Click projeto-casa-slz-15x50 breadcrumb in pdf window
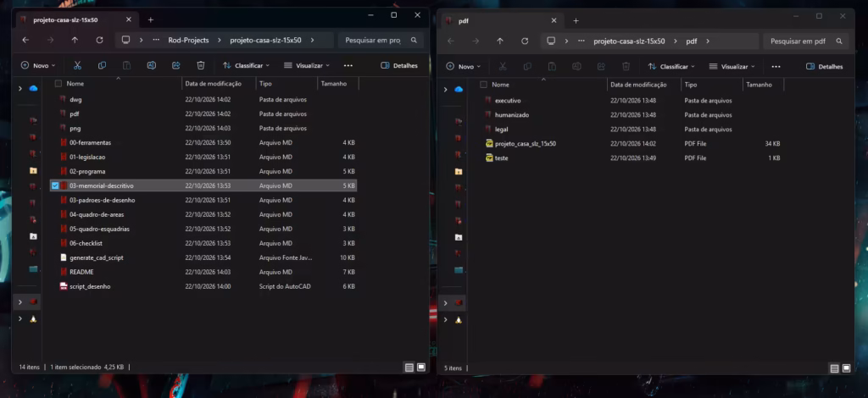 (x=629, y=41)
